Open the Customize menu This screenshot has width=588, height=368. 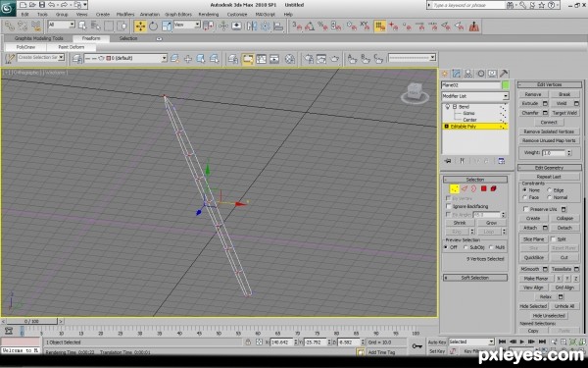click(237, 15)
